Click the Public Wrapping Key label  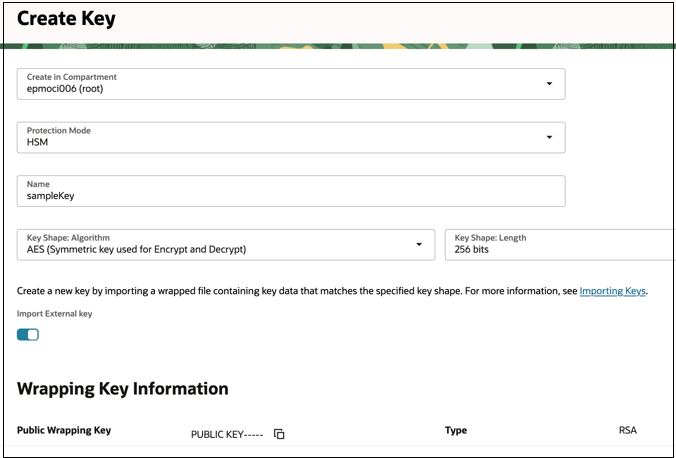point(64,430)
